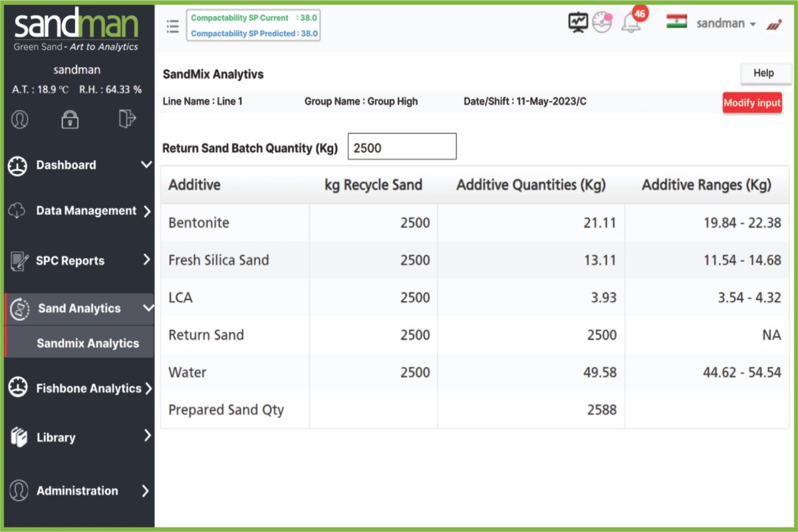Click the user profile icon in sidebar
This screenshot has height=532, width=798.
click(20, 119)
